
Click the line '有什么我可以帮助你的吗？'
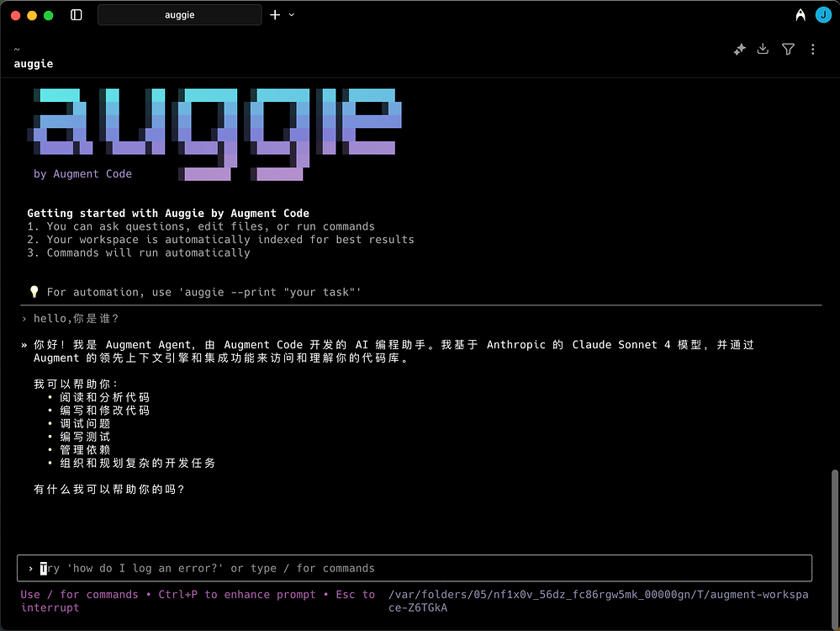click(x=109, y=489)
